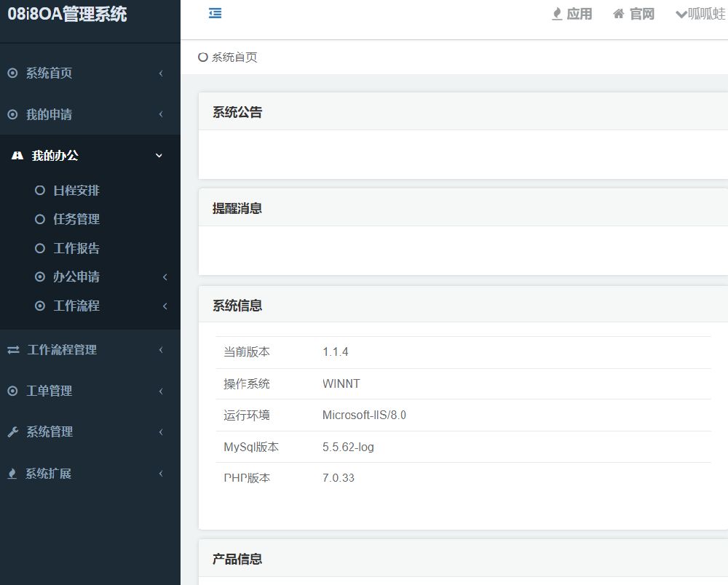
Task: Open the 呱呱蛙 user dropdown
Action: 701,13
